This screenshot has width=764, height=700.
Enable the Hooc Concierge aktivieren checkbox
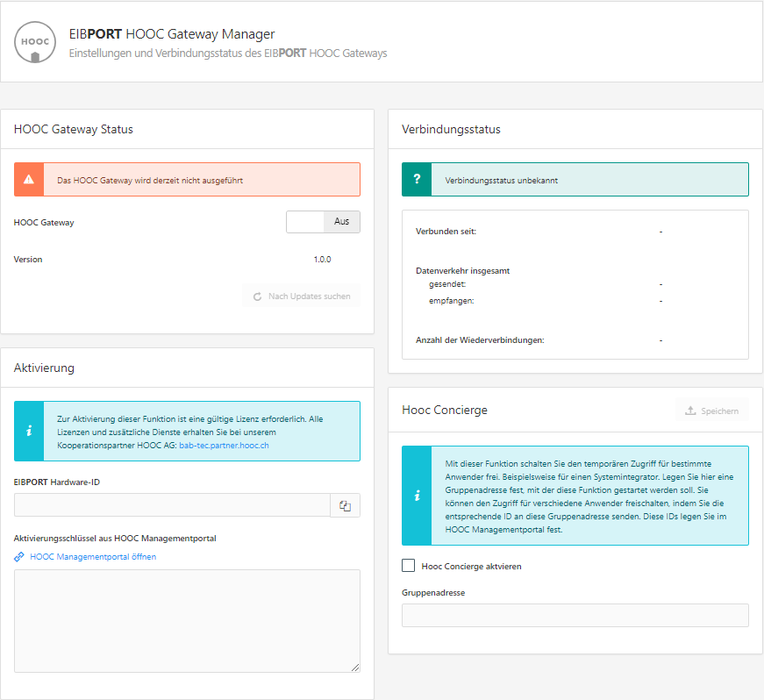[408, 567]
